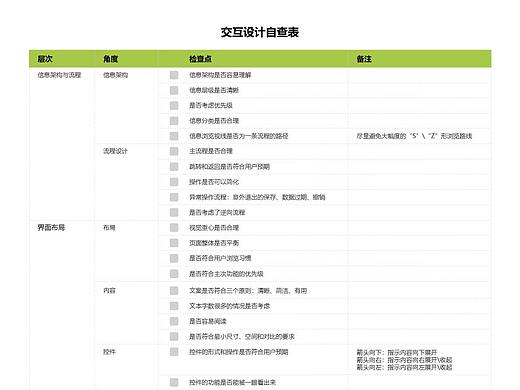Viewport: 520px width, 390px height.
Task: Tick the 文案是否符合三个原则 checkbox
Action: coord(174,291)
